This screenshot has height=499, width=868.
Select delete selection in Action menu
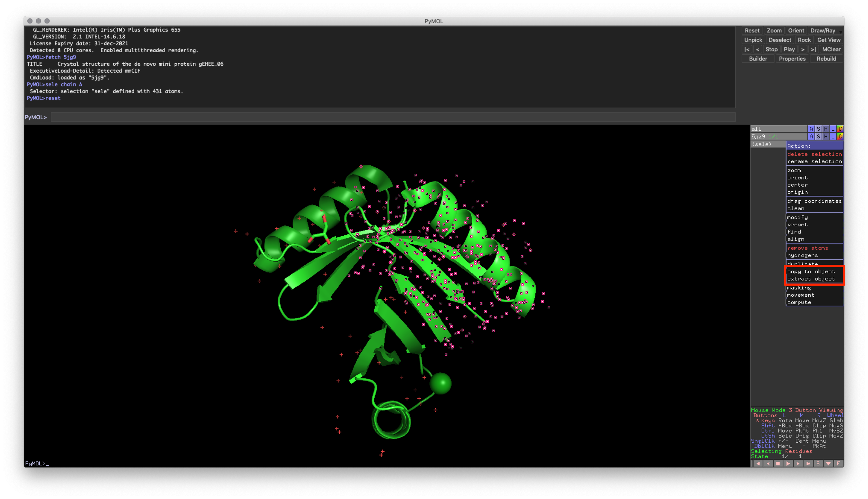(x=814, y=154)
